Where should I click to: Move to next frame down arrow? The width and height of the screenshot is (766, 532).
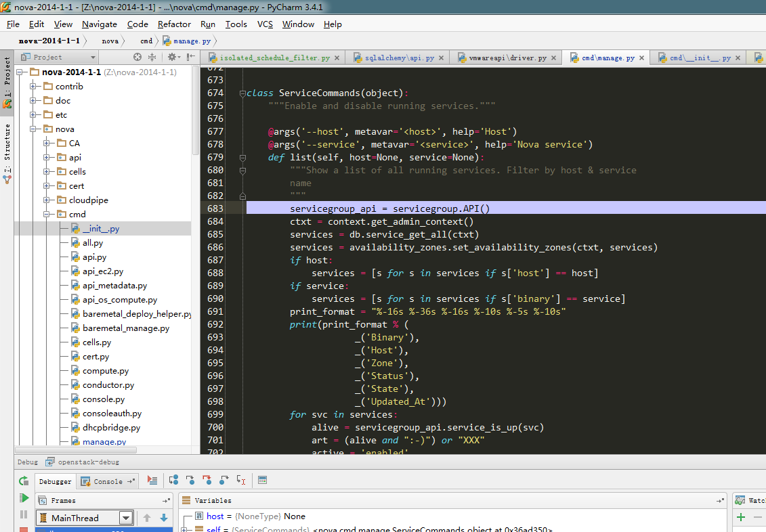point(164,518)
